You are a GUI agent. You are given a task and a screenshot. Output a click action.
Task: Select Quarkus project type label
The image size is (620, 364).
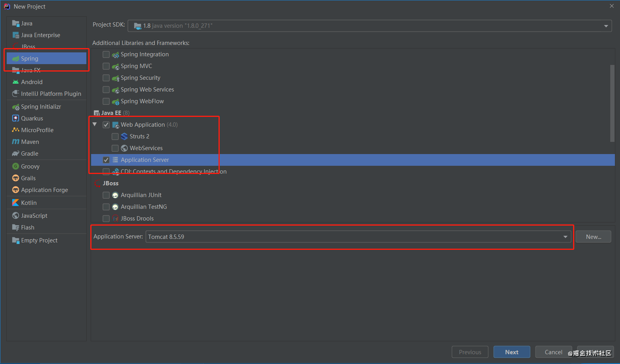32,118
